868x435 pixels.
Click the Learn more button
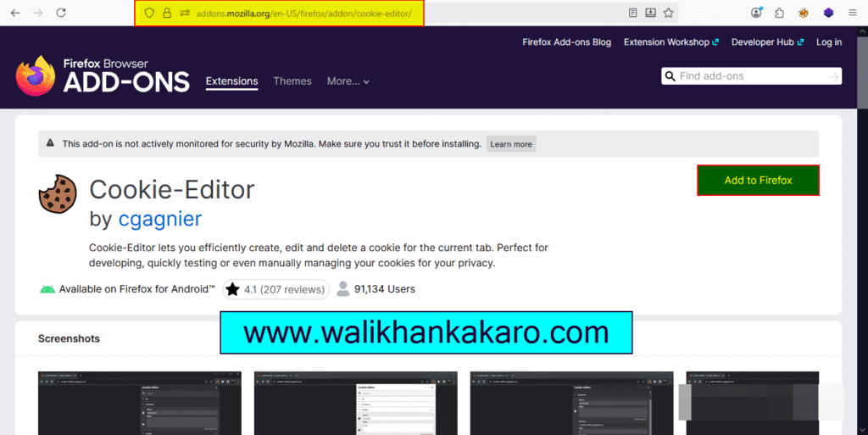click(x=511, y=144)
